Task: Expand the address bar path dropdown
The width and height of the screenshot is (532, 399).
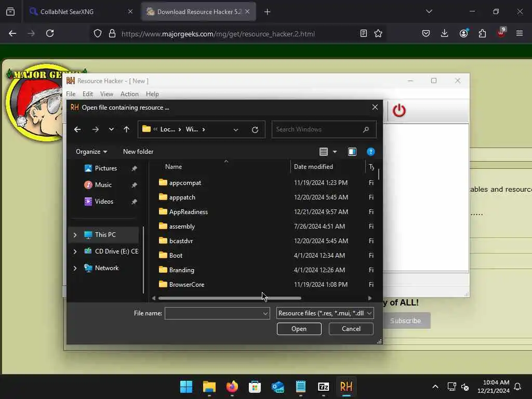Action: [235, 129]
